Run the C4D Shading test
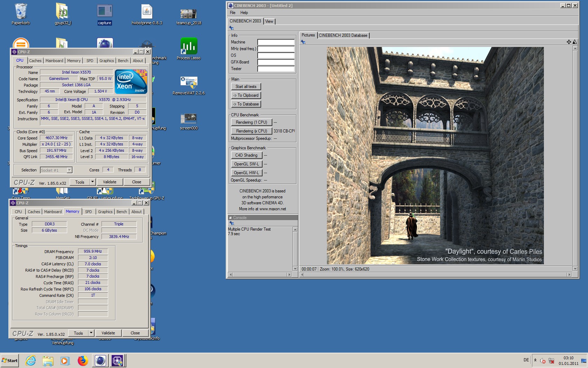 point(246,155)
